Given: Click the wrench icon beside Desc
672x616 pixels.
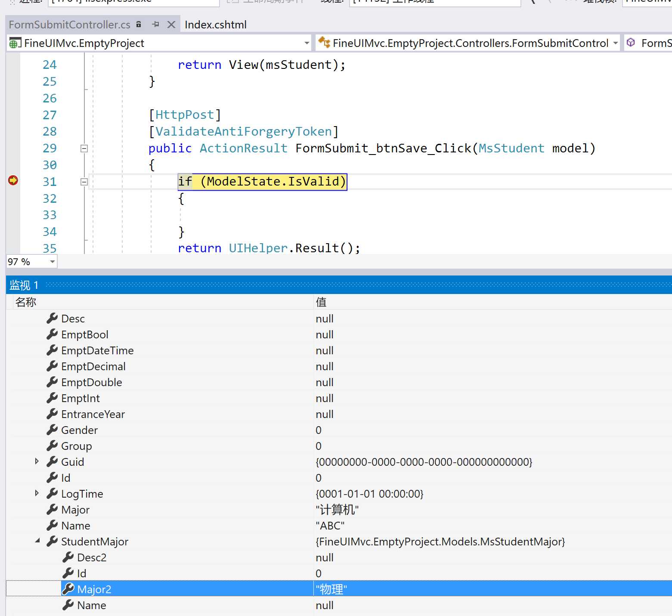Looking at the screenshot, I should 52,318.
